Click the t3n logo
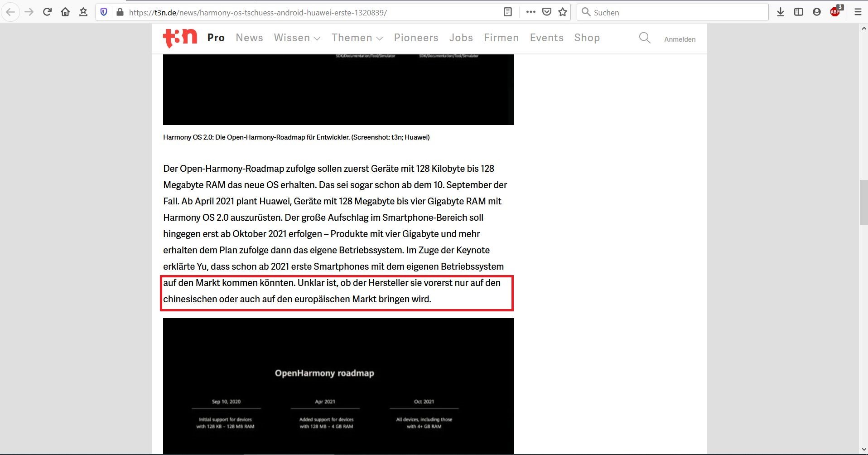868x455 pixels. (180, 38)
